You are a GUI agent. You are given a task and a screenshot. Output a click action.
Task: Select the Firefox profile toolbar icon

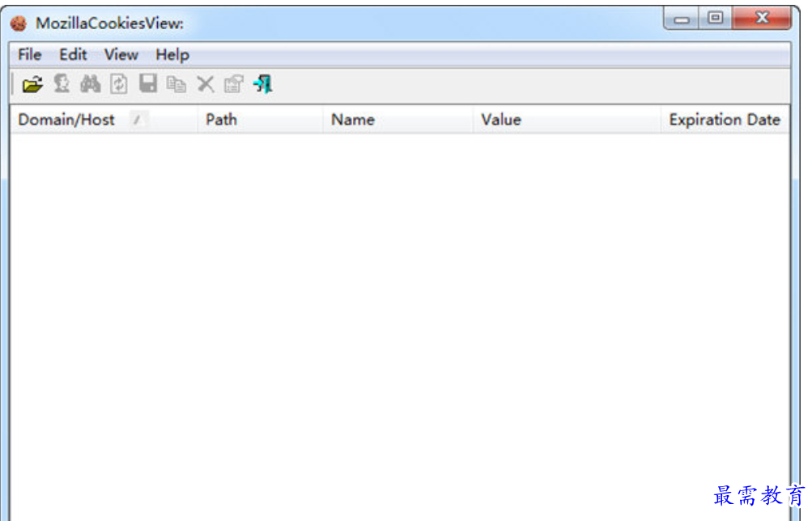[x=62, y=84]
